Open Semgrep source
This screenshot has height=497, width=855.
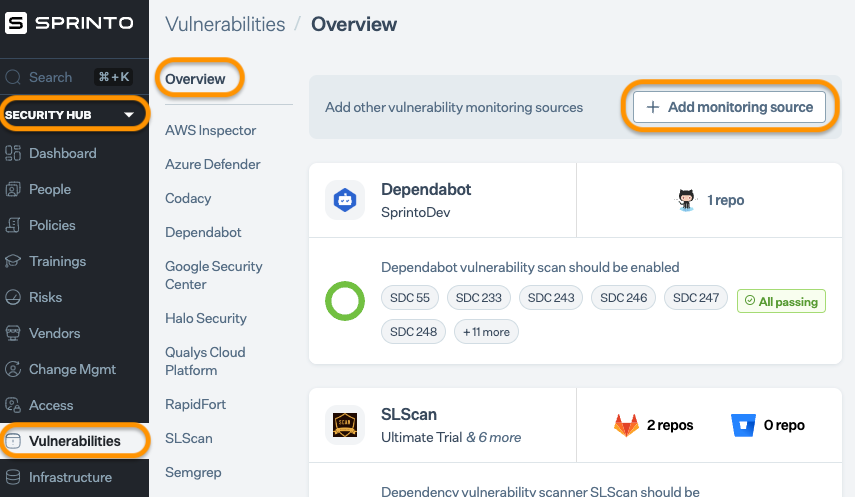coord(193,472)
